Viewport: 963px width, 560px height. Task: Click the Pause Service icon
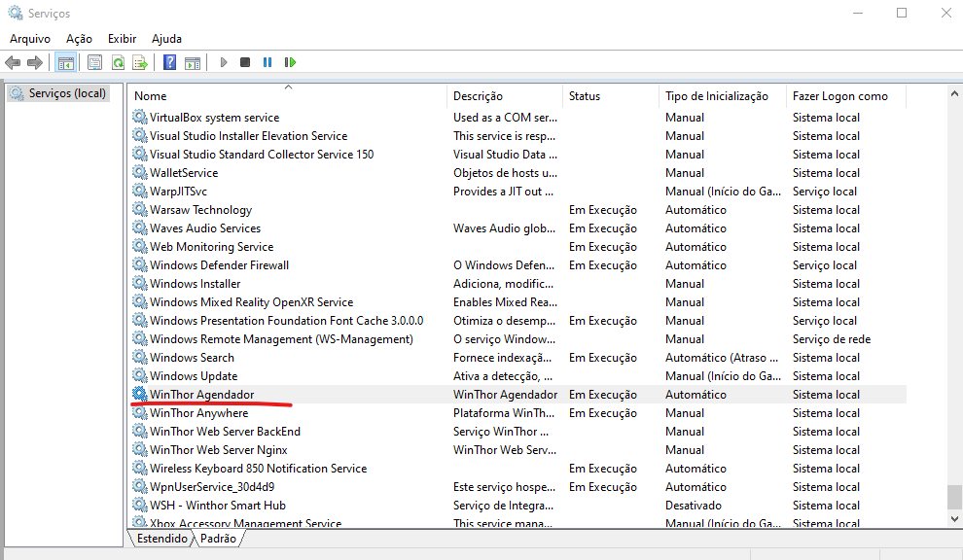tap(267, 62)
